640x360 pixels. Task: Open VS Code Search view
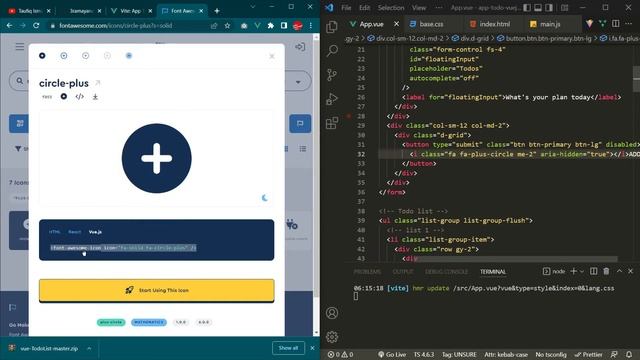(x=332, y=51)
